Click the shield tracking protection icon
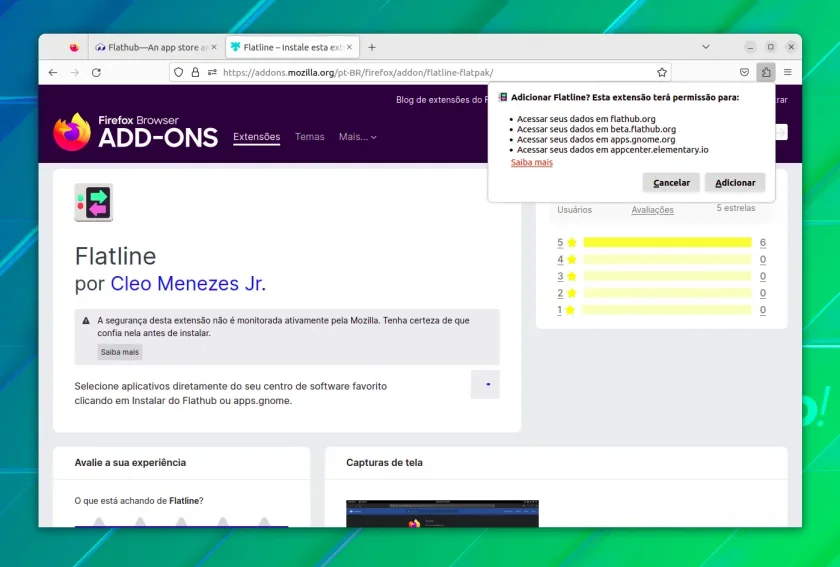Screen dimensions: 840x567 (x=178, y=72)
